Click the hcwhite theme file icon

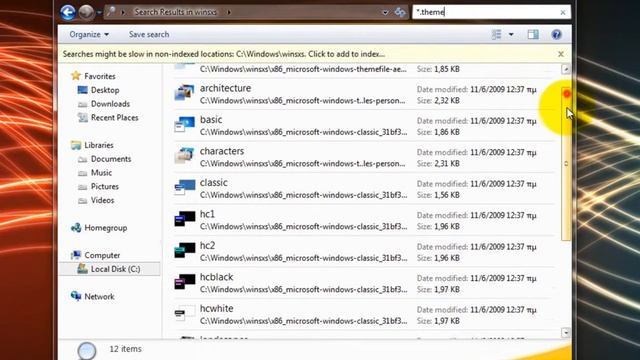(x=184, y=313)
